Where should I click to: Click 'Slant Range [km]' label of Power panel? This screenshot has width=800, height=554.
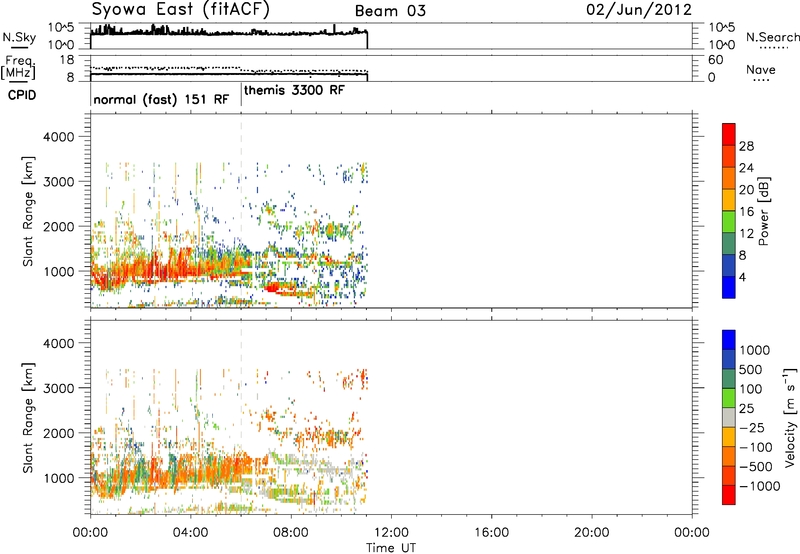28,211
